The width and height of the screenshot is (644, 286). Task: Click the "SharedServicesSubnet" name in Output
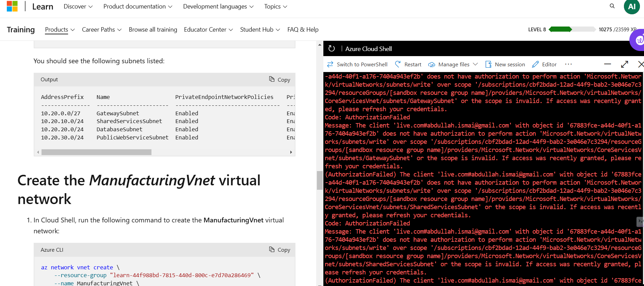(x=129, y=121)
